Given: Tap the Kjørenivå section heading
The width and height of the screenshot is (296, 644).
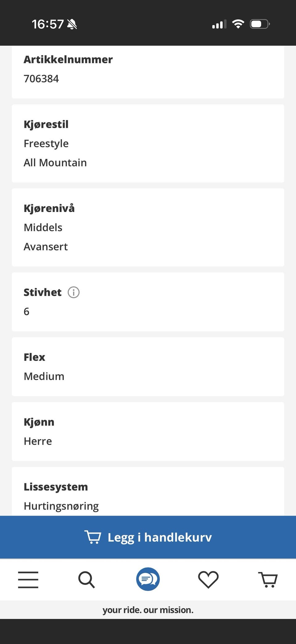Looking at the screenshot, I should tap(49, 208).
